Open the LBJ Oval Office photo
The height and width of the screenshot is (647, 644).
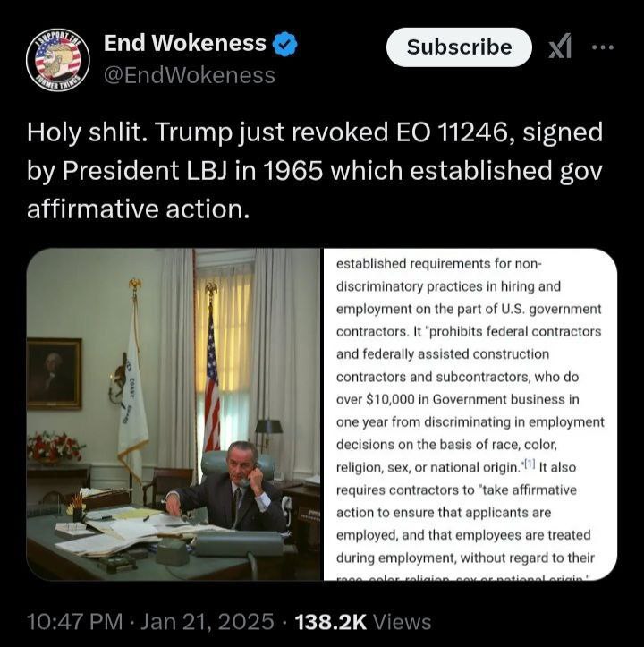pos(174,414)
